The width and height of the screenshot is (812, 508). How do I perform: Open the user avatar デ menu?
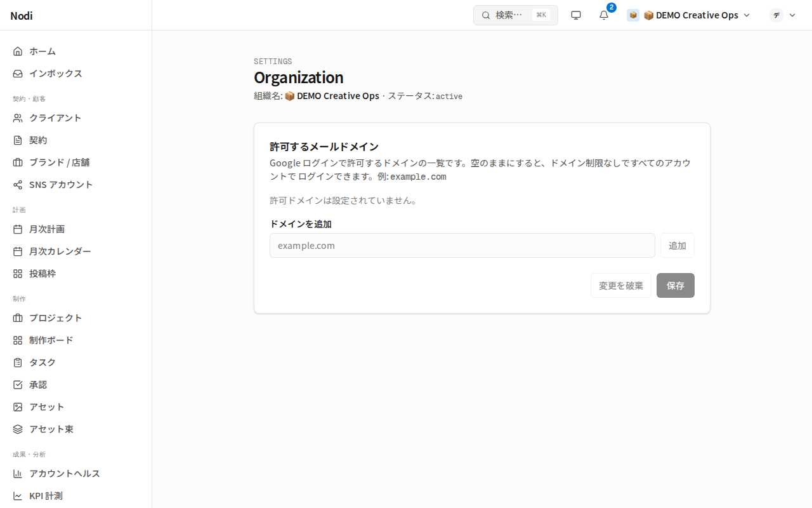776,15
